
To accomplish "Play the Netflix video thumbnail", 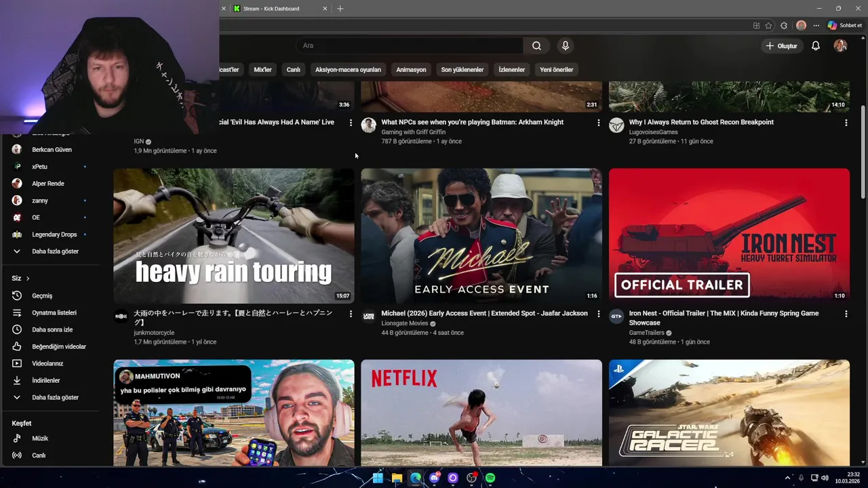I will point(481,413).
